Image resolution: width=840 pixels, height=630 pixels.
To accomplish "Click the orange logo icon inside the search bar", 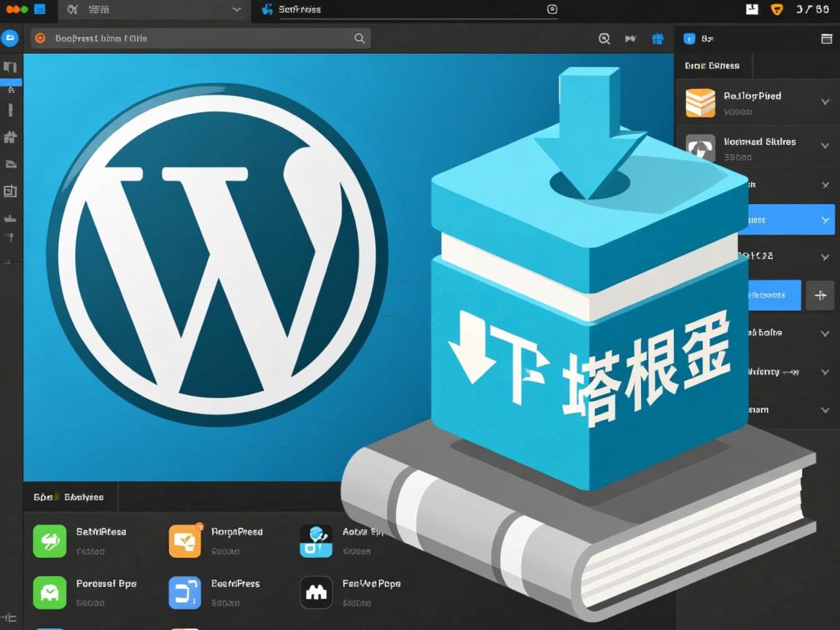I will 40,38.
